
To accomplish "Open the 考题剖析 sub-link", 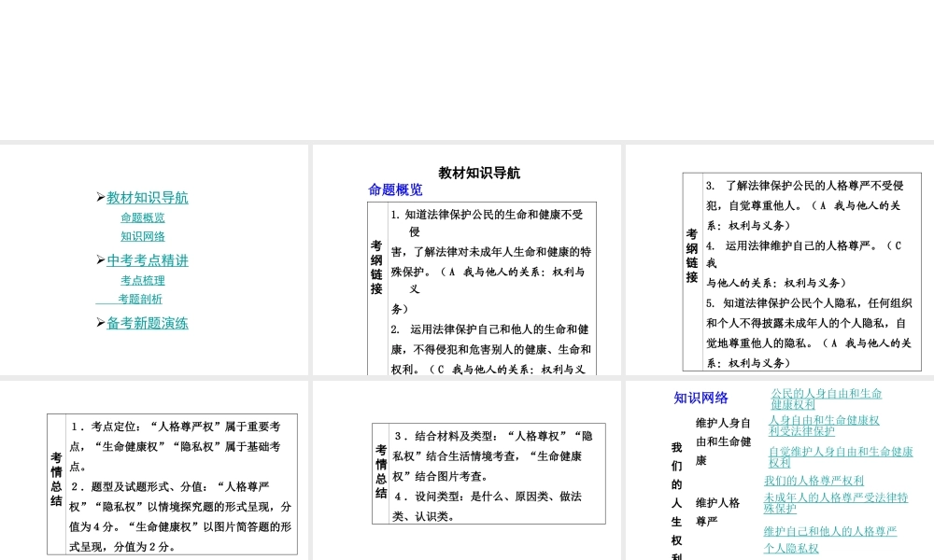I will [x=140, y=299].
